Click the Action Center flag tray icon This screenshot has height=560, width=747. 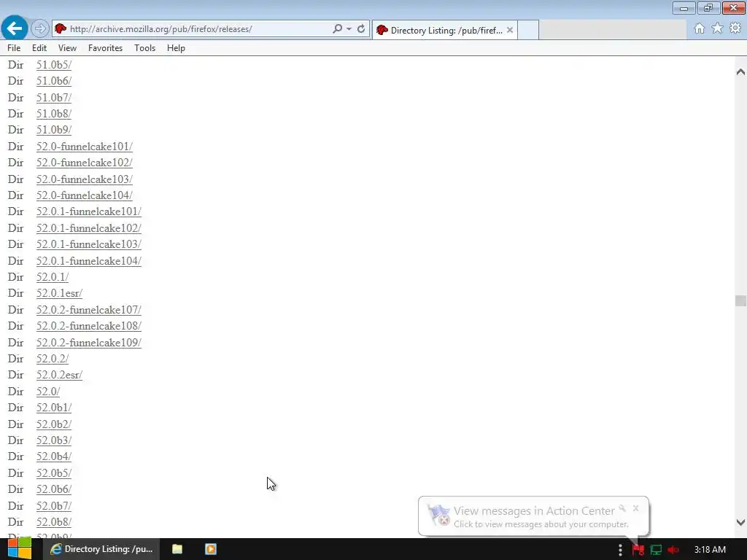click(x=638, y=550)
